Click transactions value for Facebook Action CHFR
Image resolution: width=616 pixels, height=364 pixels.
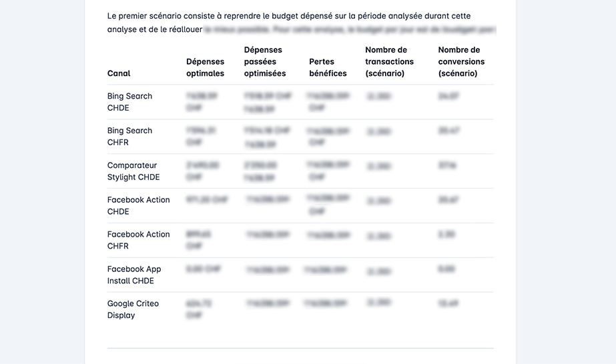pos(378,236)
